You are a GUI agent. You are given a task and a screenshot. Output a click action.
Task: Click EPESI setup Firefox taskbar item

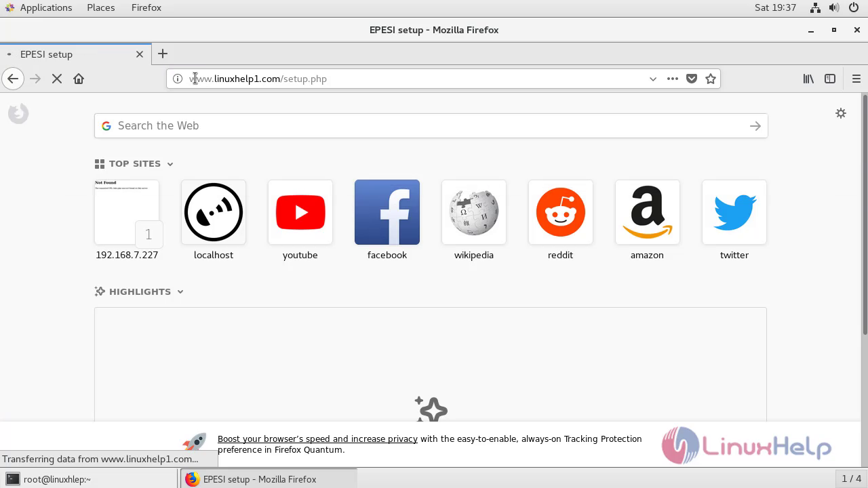pos(269,479)
